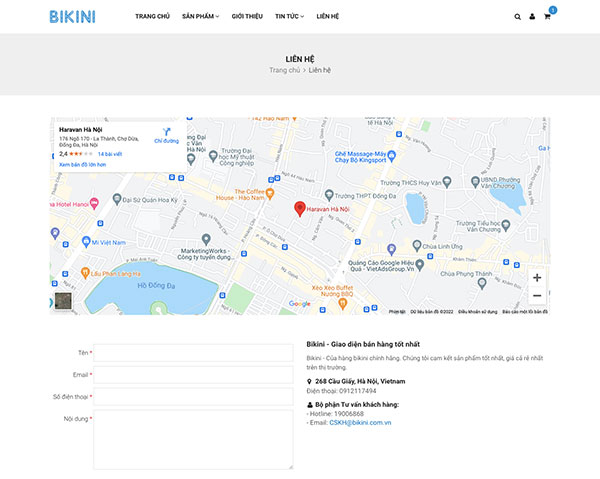Screen dimensions: 600x479
Task: Click the '268 Cầu Giấy, Hà Nội, Vietnam' address
Action: (360, 381)
